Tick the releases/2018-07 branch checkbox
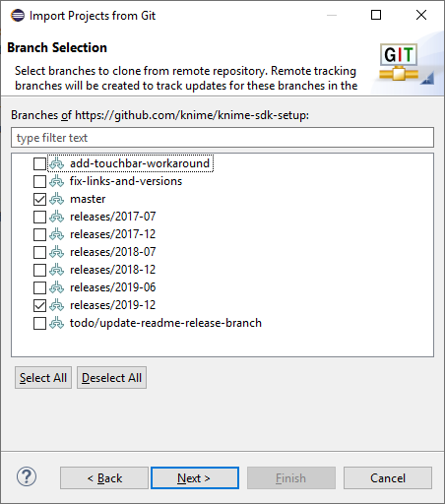 pos(39,252)
